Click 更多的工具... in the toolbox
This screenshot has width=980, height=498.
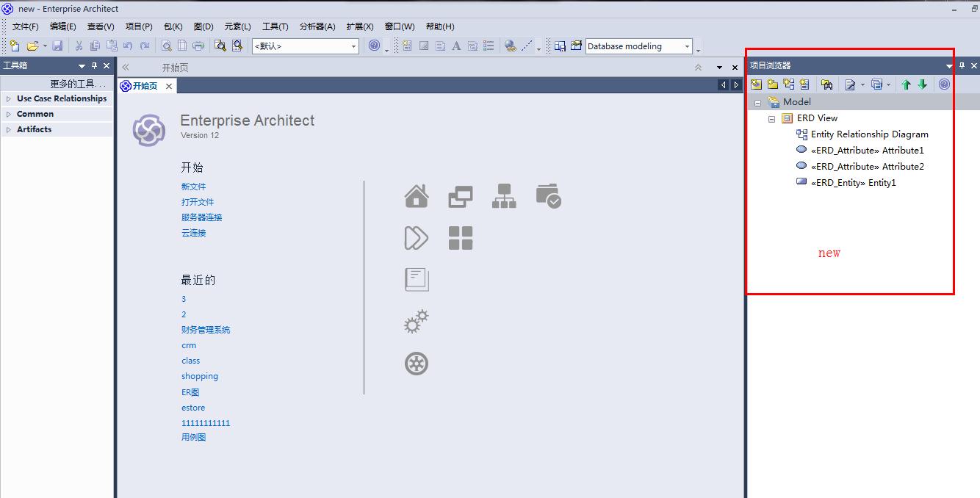point(78,84)
